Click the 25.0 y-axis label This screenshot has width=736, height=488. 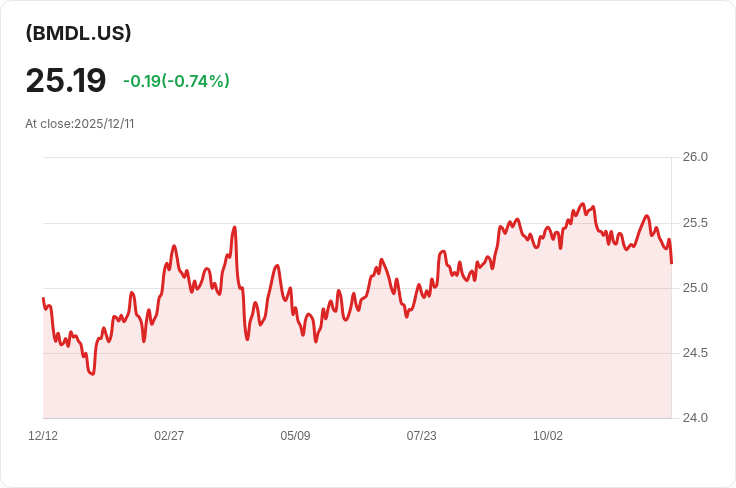[x=695, y=288]
